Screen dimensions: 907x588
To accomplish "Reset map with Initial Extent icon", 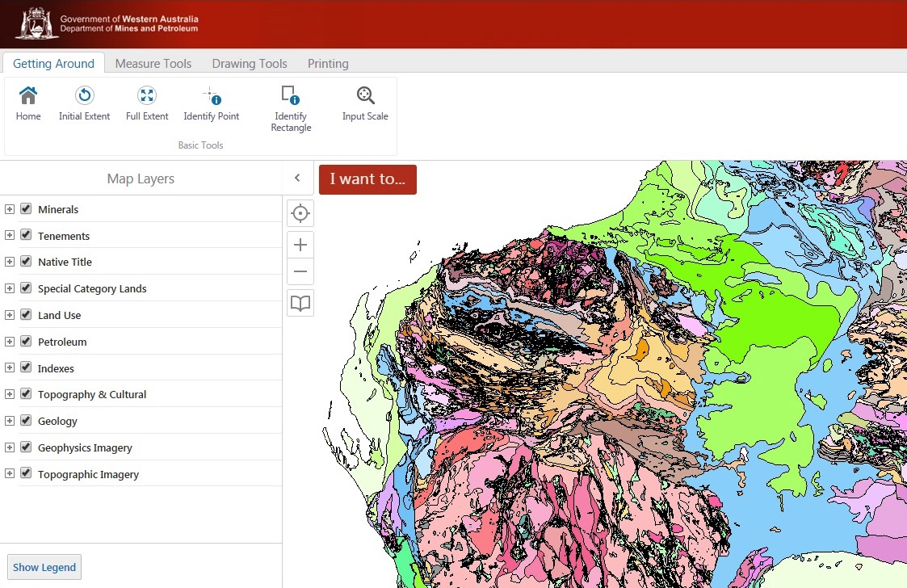I will 84,96.
